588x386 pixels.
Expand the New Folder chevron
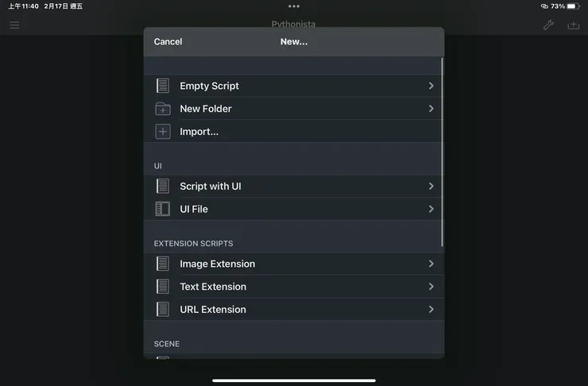coord(431,109)
